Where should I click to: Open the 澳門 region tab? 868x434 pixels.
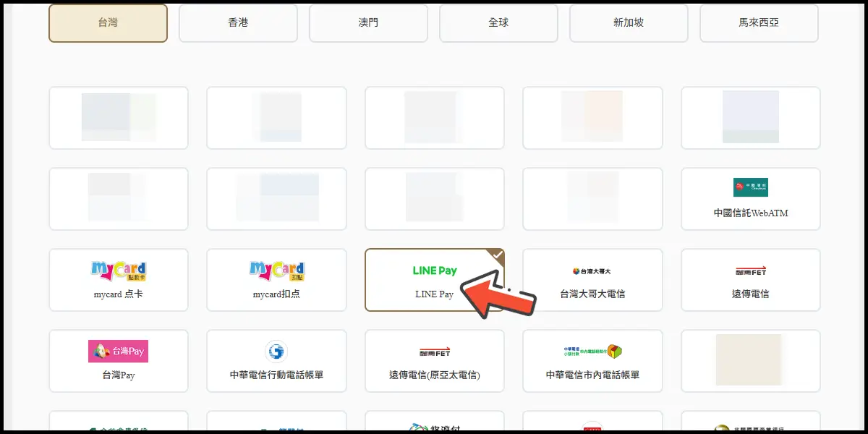(368, 23)
